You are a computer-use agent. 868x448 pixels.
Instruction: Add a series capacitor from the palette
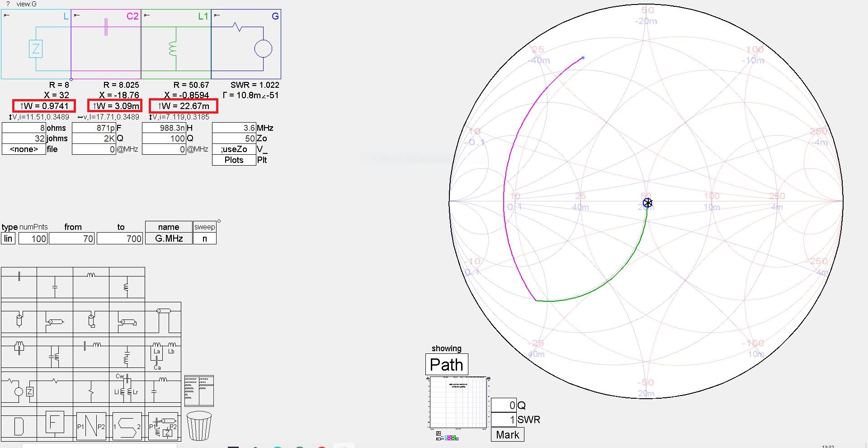[x=19, y=283]
